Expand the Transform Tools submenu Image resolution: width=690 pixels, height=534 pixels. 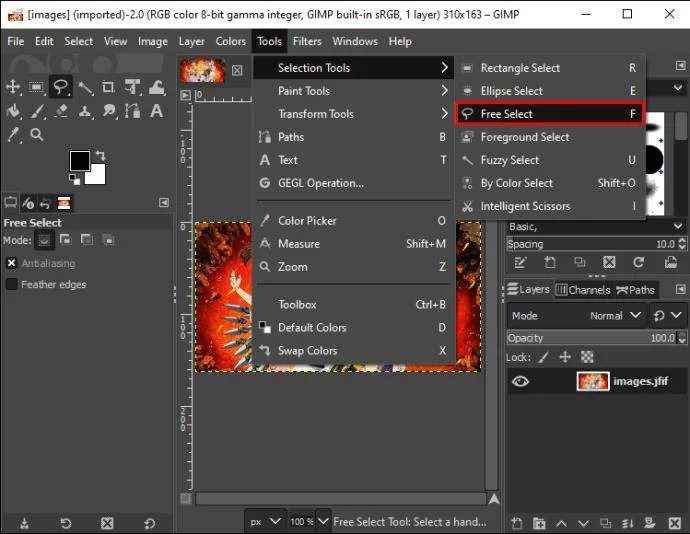point(353,114)
